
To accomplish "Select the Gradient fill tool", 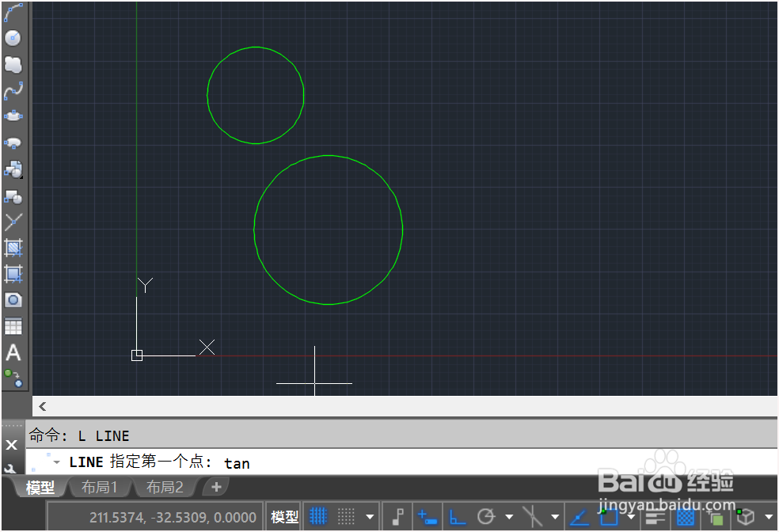I will (x=13, y=274).
